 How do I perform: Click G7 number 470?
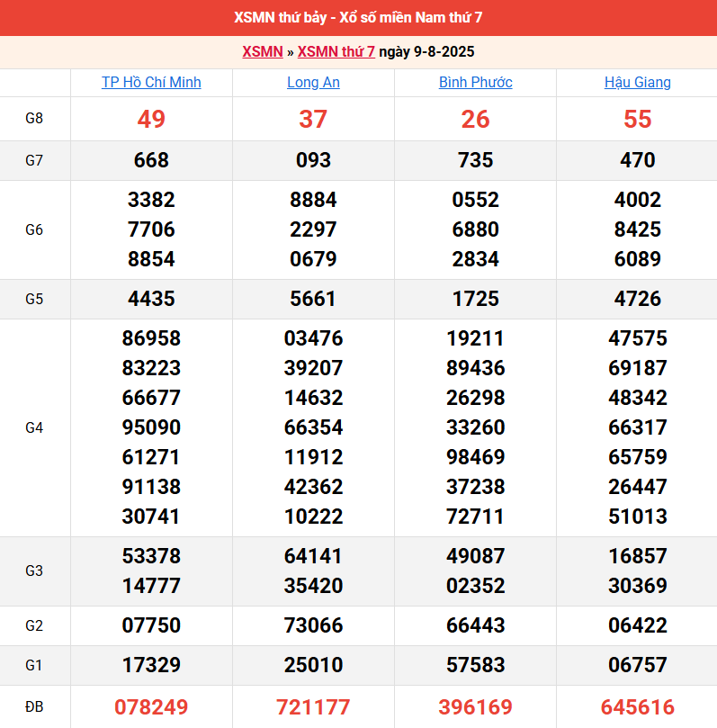point(638,160)
